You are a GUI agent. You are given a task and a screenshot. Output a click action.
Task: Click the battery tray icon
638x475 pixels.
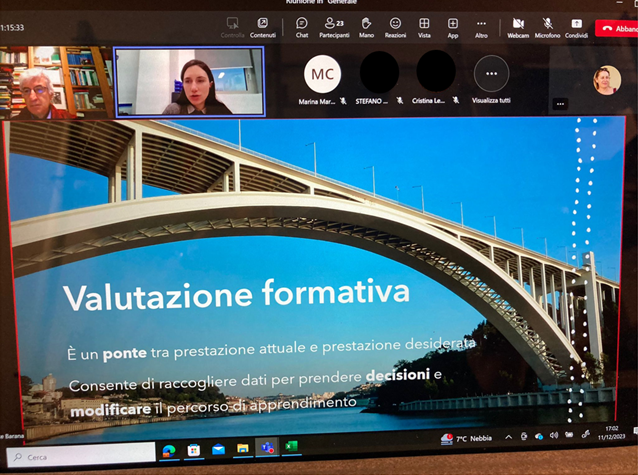[569, 435]
